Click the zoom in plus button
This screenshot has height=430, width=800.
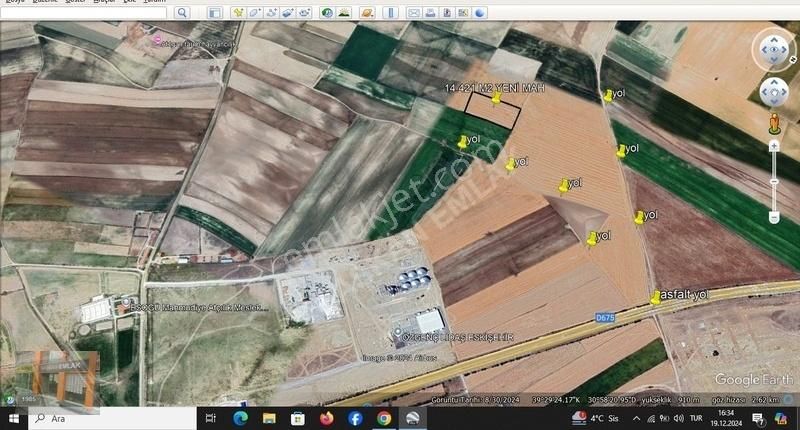[x=774, y=147]
